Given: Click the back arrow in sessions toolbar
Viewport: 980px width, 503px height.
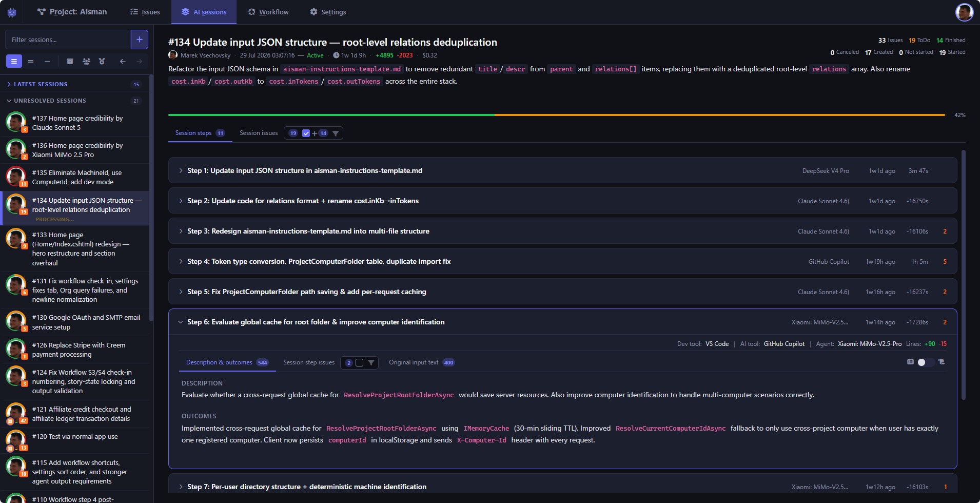Looking at the screenshot, I should [123, 62].
